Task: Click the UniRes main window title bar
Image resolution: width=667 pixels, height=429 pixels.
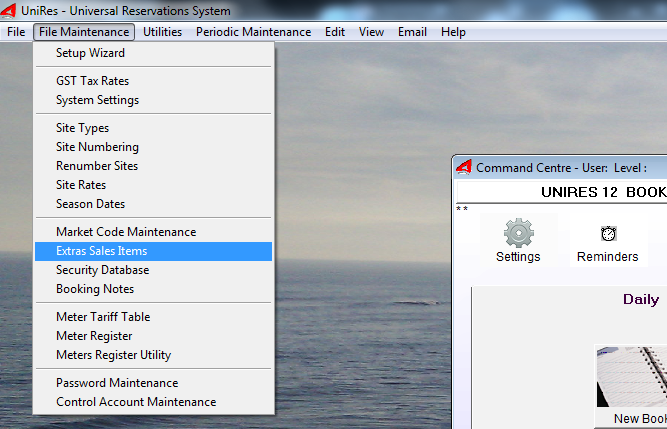Action: tap(334, 10)
